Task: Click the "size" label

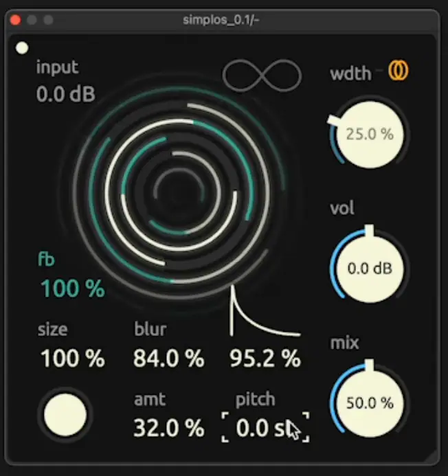Action: [52, 330]
